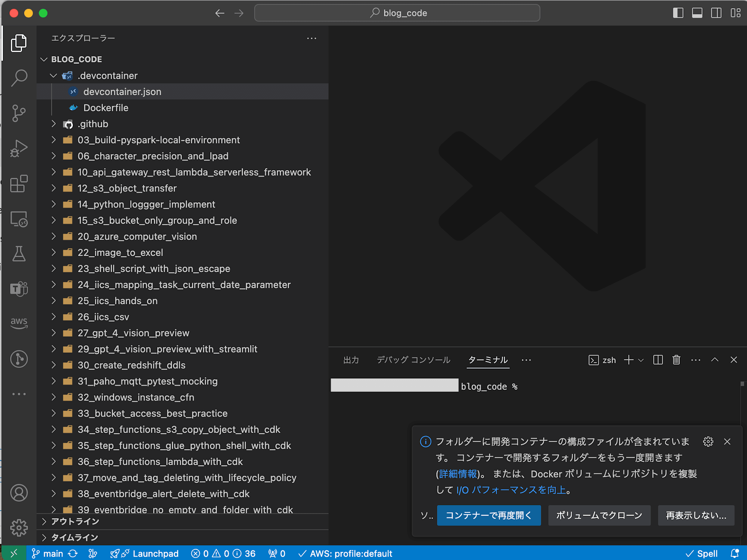Screen dimensions: 747x560
Task: Open the Git Graph circular icon
Action: (x=19, y=359)
